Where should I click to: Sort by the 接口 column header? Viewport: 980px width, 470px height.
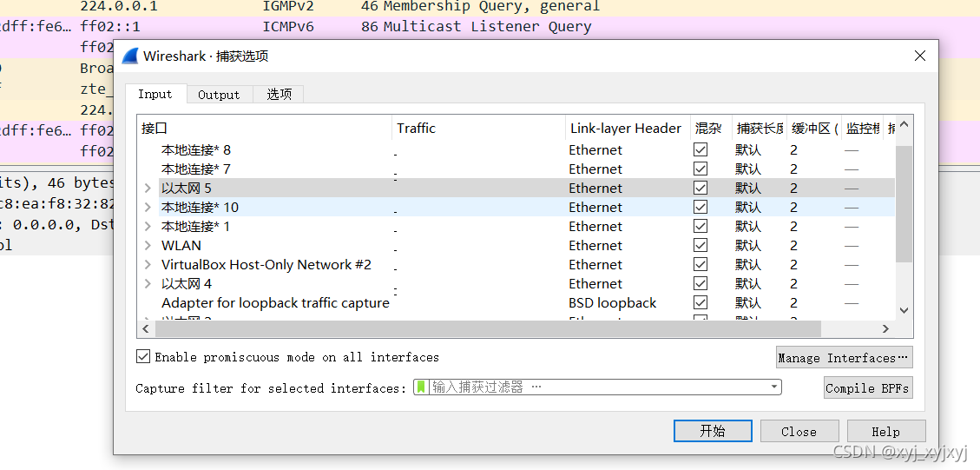pyautogui.click(x=265, y=129)
